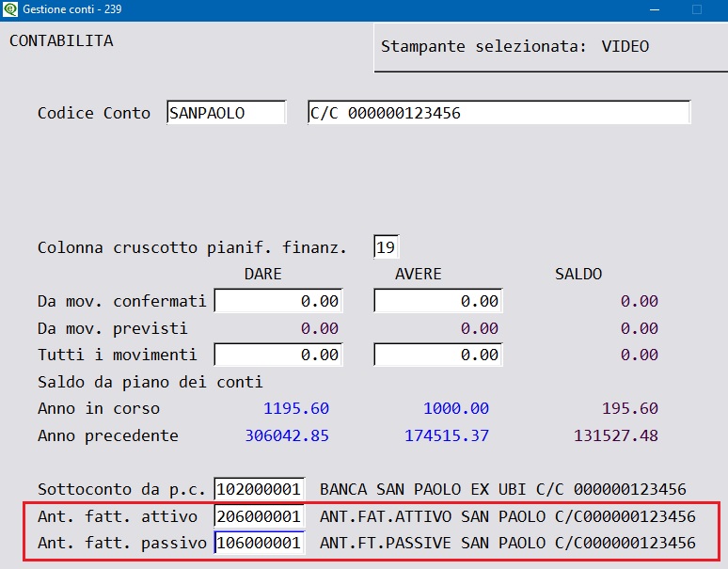
Task: Maximize the Gestione conti window
Action: coord(697,9)
